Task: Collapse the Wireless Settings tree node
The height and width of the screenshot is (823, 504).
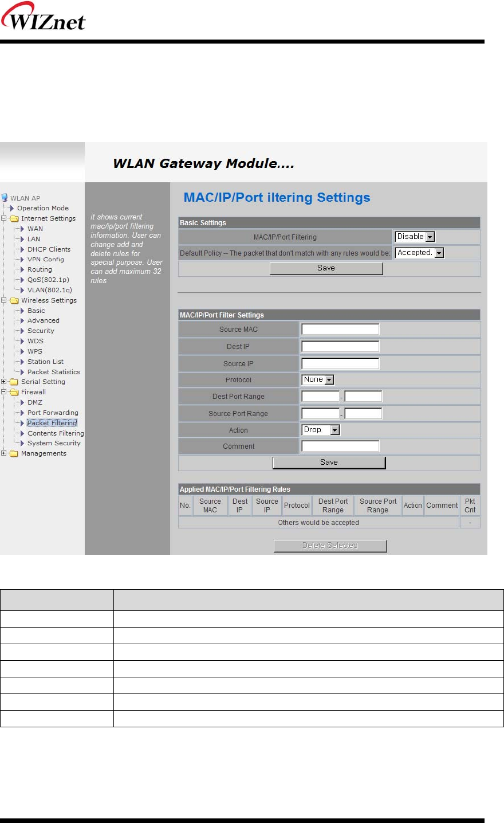Action: point(4,300)
